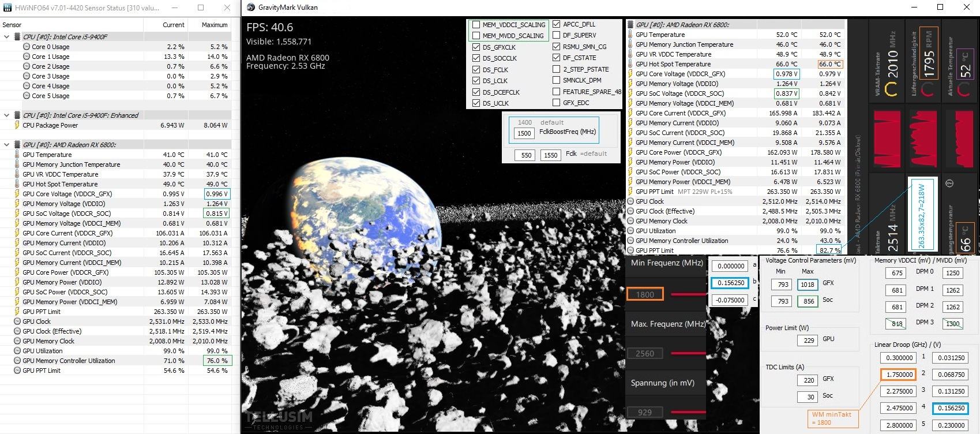Enable the MEM_VDDCI_SCALING checkbox
Screen dimensions: 980x434
click(x=476, y=25)
